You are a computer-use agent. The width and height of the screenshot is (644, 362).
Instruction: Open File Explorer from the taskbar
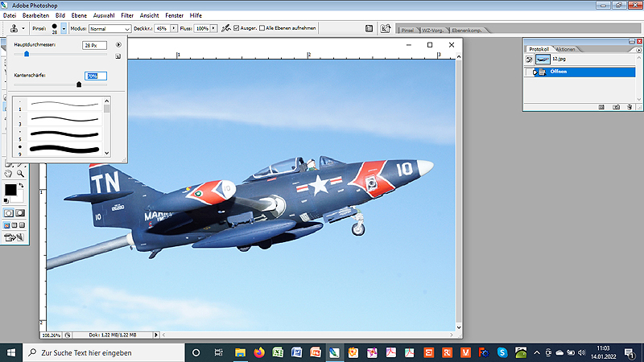240,352
